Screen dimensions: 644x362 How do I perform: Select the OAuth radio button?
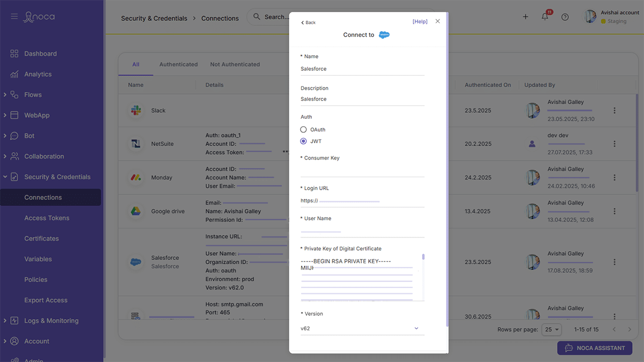[x=304, y=129]
